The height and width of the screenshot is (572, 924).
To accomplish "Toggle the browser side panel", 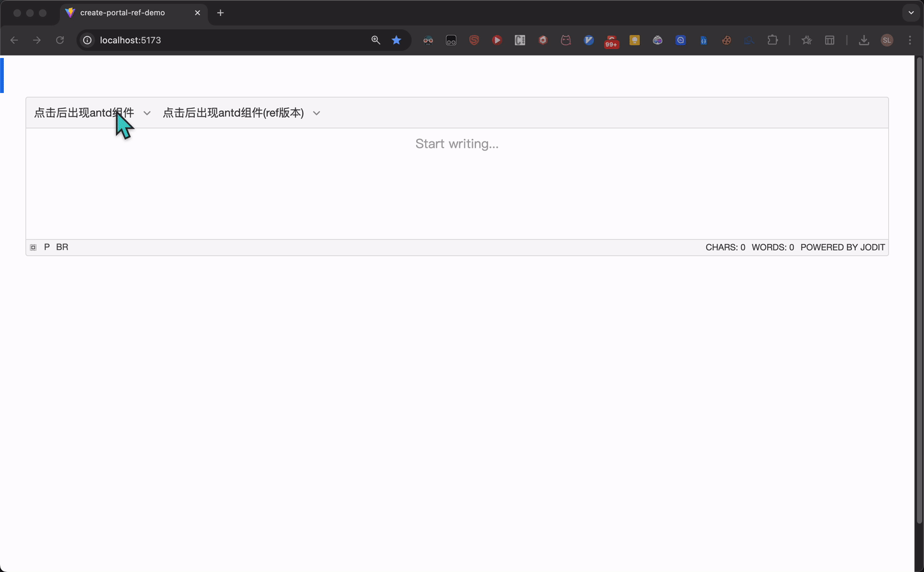I will coord(830,40).
